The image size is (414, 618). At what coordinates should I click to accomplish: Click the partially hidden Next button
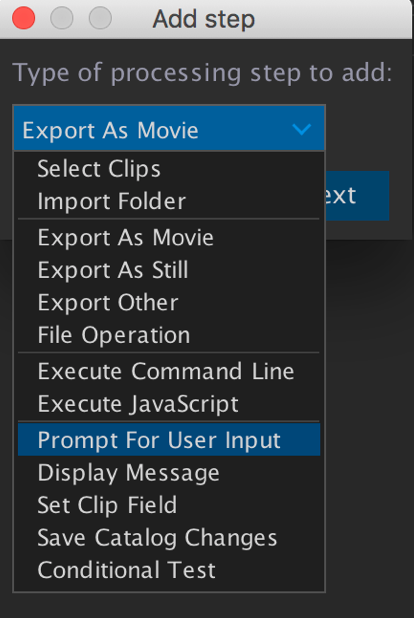357,195
